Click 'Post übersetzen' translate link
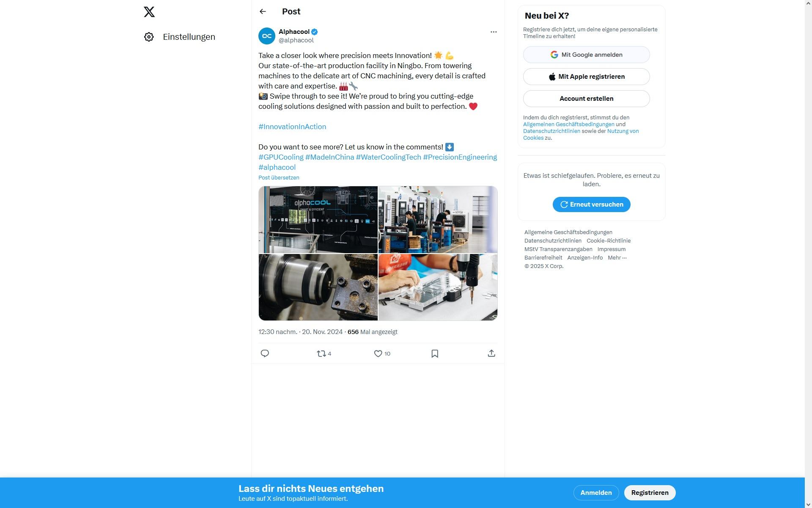 (x=279, y=178)
